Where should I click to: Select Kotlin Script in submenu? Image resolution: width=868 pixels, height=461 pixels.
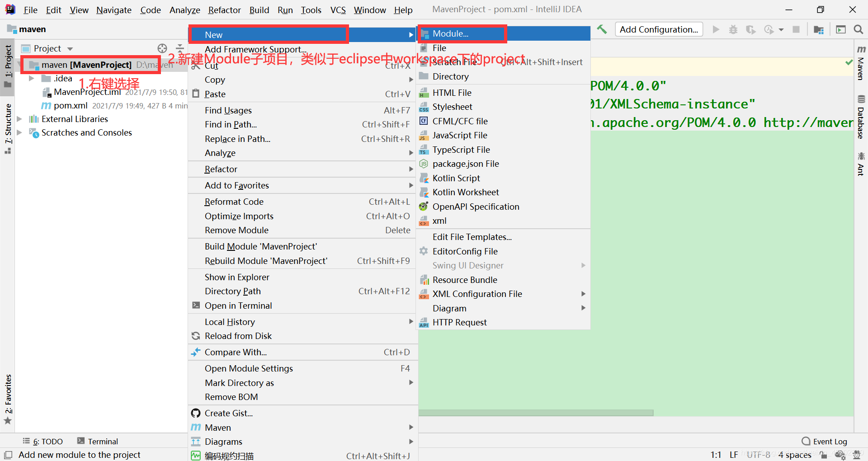pos(504,178)
